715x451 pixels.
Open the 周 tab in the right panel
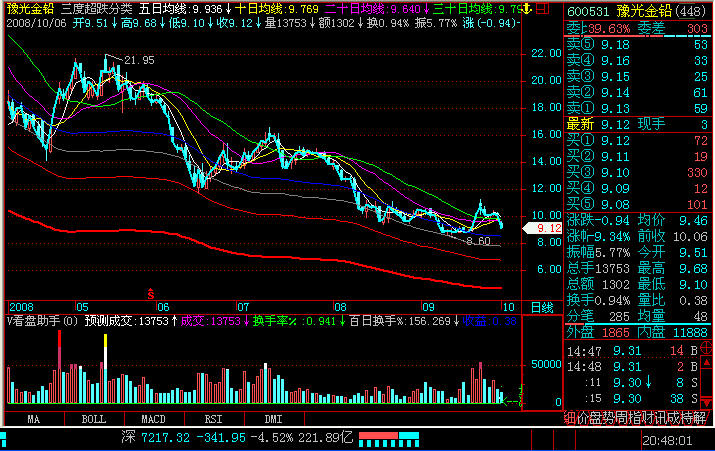click(622, 418)
